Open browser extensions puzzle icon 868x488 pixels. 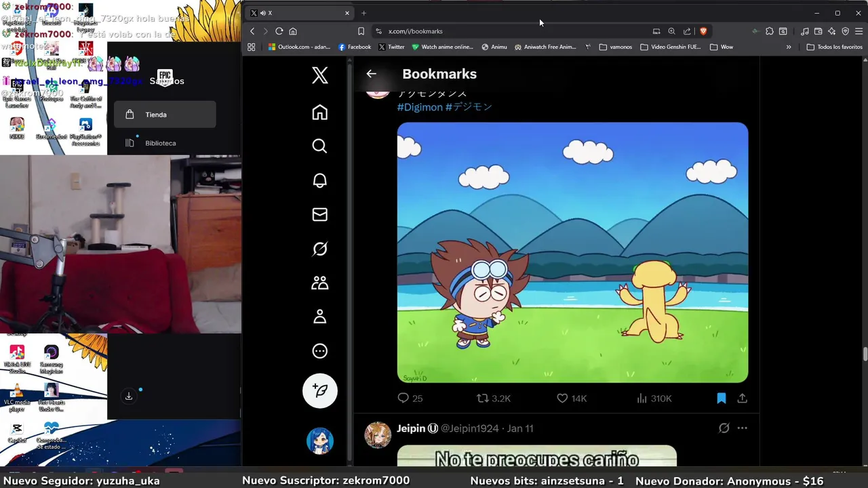[770, 31]
